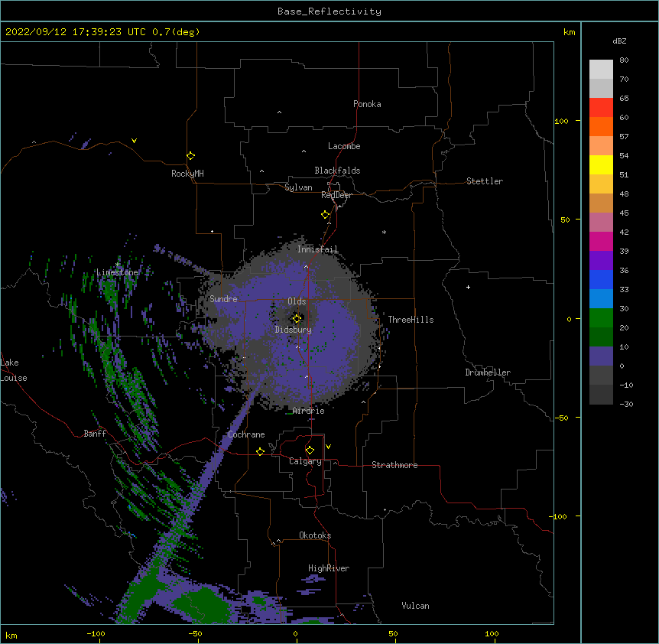Select the white light-gray 80 dBZ color swatch
The width and height of the screenshot is (659, 644).
601,70
